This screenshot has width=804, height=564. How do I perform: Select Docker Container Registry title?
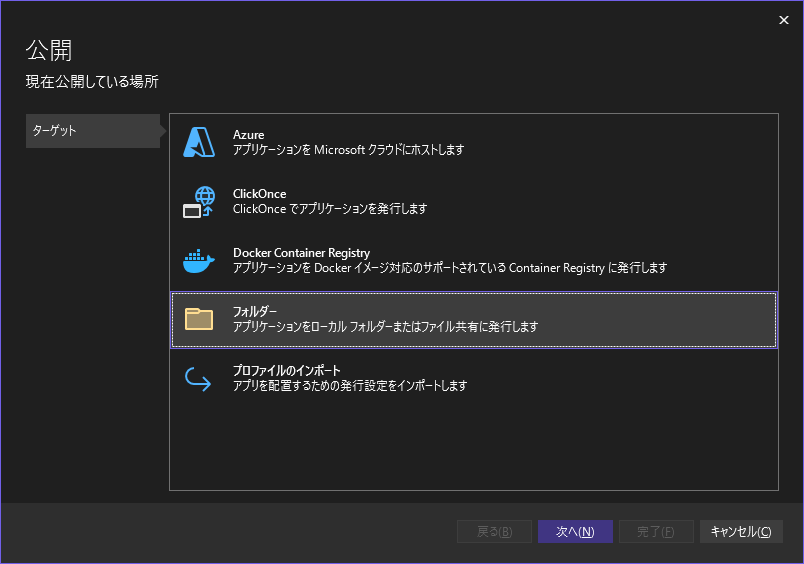pyautogui.click(x=302, y=253)
